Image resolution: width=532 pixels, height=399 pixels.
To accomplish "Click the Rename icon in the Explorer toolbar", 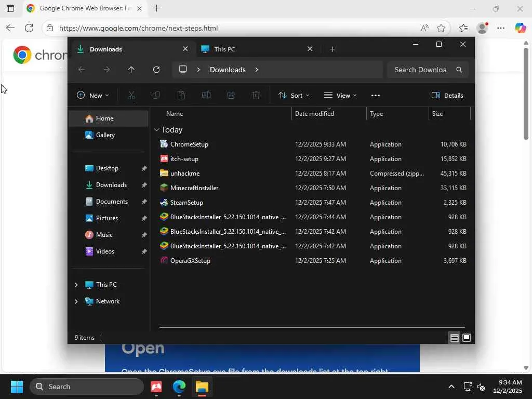I will [206, 96].
